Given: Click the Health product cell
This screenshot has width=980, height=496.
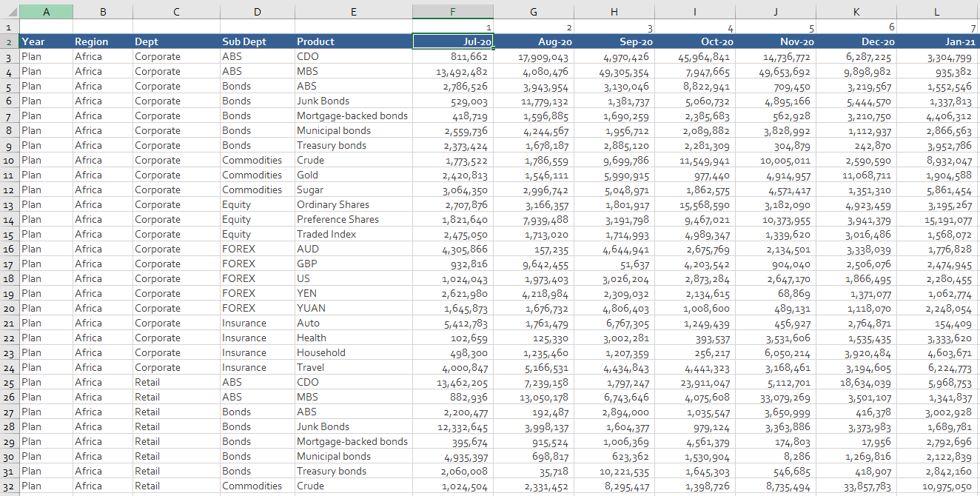Looking at the screenshot, I should pyautogui.click(x=354, y=338).
